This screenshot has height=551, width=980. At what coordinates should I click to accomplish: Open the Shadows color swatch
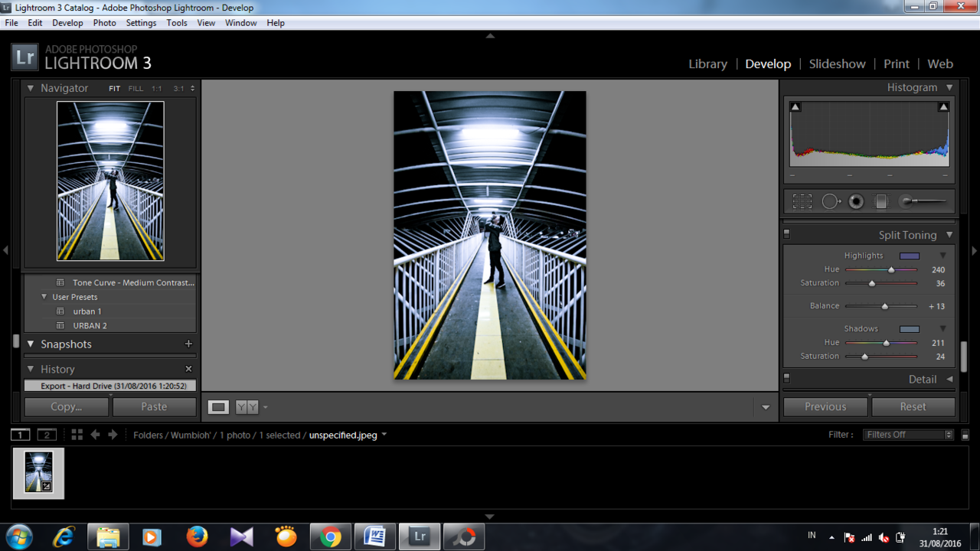910,329
